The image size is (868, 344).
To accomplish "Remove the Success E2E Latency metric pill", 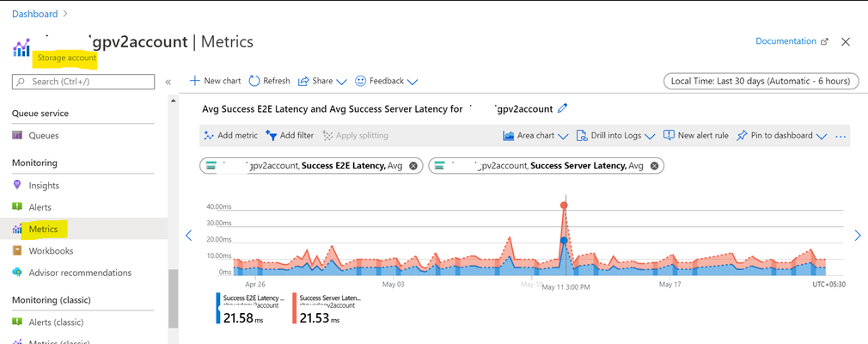I will (413, 166).
